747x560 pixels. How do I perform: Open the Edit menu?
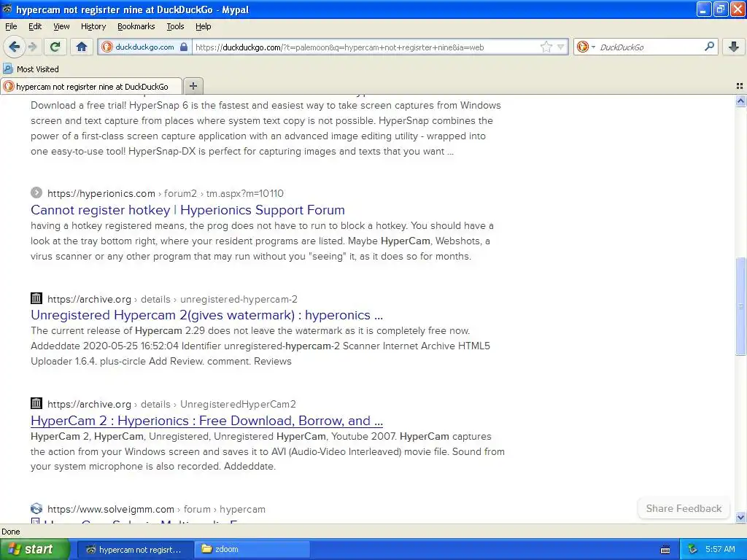tap(35, 26)
